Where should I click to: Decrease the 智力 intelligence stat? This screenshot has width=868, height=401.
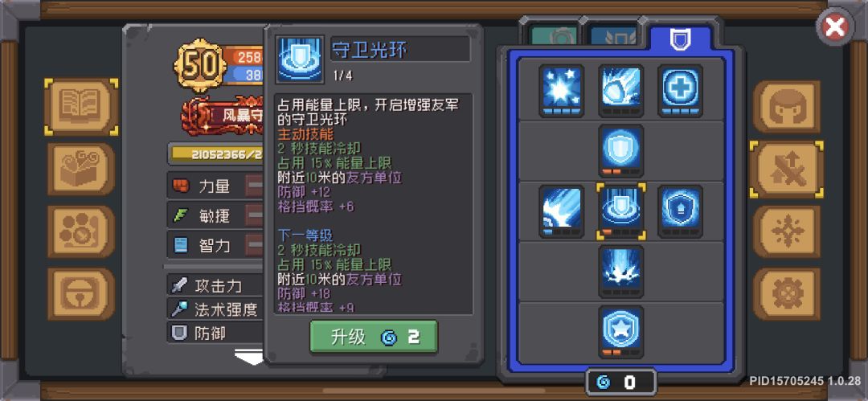pyautogui.click(x=255, y=245)
